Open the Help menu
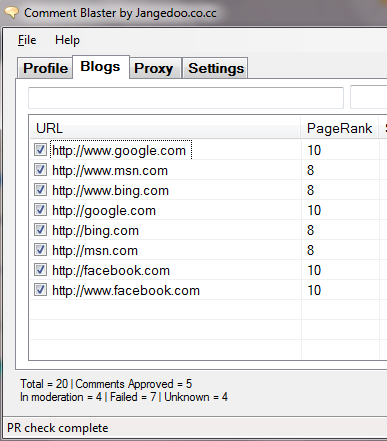The height and width of the screenshot is (441, 387). (x=67, y=40)
